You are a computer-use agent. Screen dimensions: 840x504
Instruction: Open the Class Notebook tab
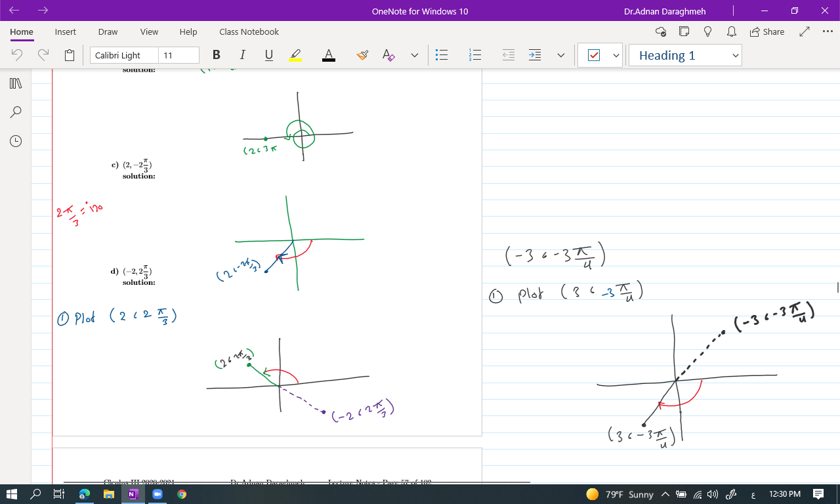[249, 31]
